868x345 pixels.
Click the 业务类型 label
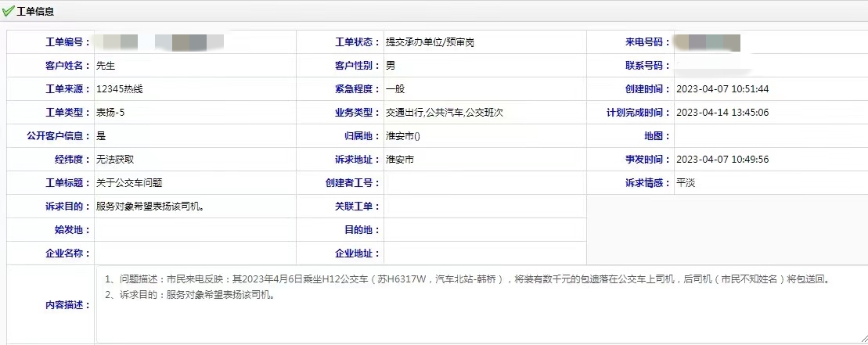pos(357,113)
